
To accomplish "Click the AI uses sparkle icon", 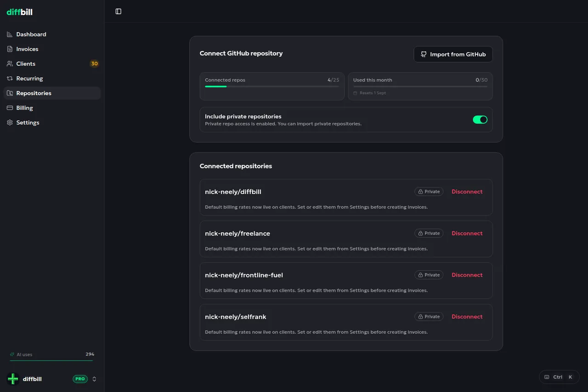I will [12, 354].
